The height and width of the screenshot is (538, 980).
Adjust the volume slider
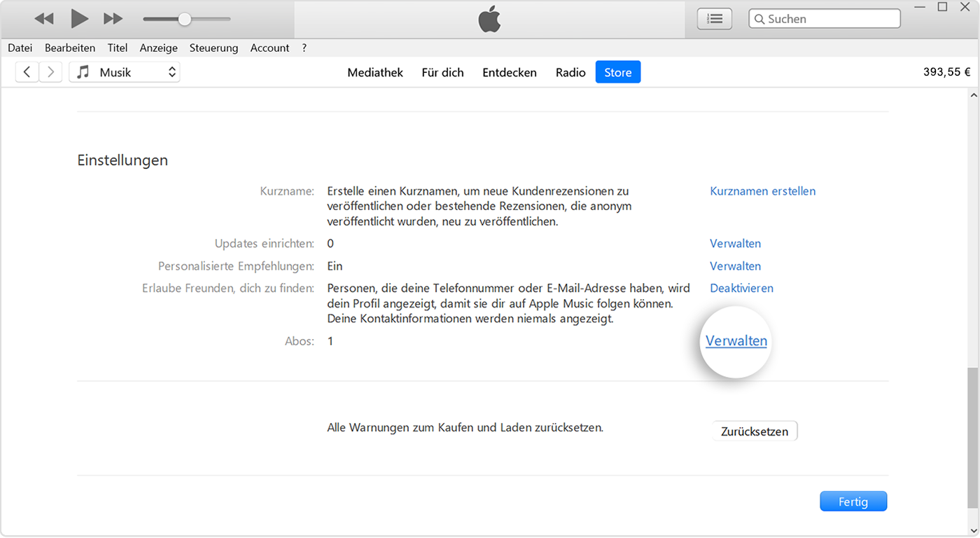click(x=184, y=19)
